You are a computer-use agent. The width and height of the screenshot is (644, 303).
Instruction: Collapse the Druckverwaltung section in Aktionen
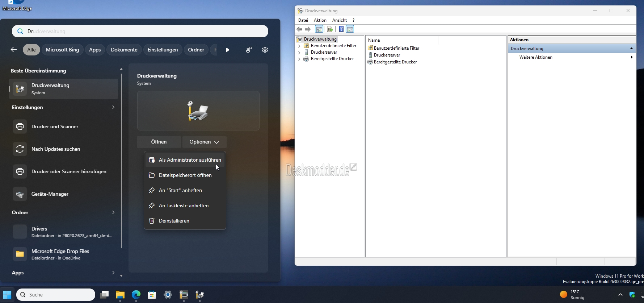point(631,49)
